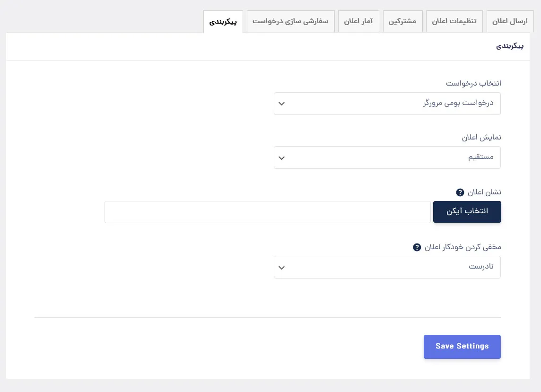Viewport: 541px width, 392px height.
Task: Open the مخفی کردن خودکار اعلان dropdown
Action: [x=387, y=267]
